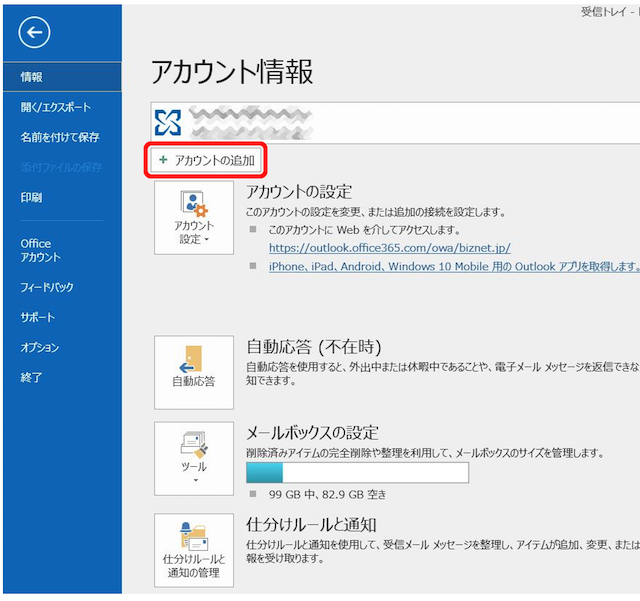Select 情報 in the backstage sidebar
The height and width of the screenshot is (601, 640).
click(62, 77)
